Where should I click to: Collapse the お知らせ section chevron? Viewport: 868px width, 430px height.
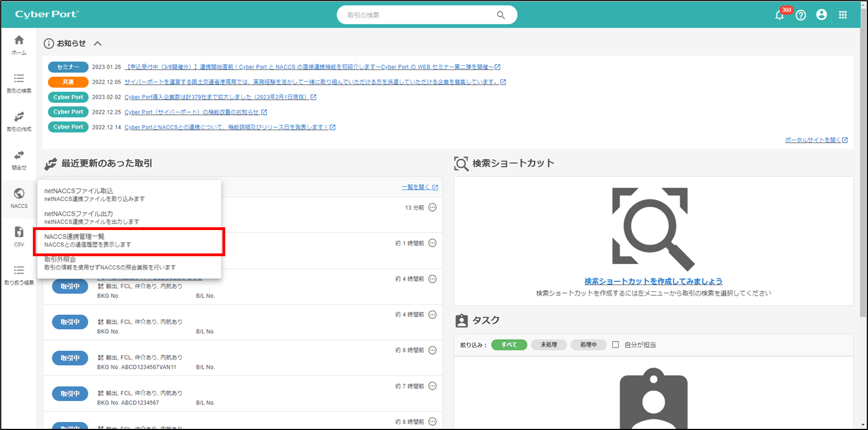(x=98, y=43)
